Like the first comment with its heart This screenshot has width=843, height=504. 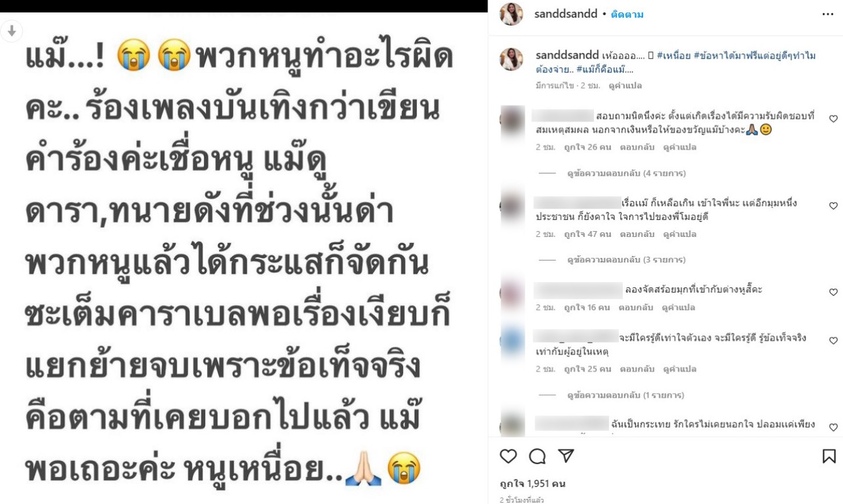tap(833, 119)
